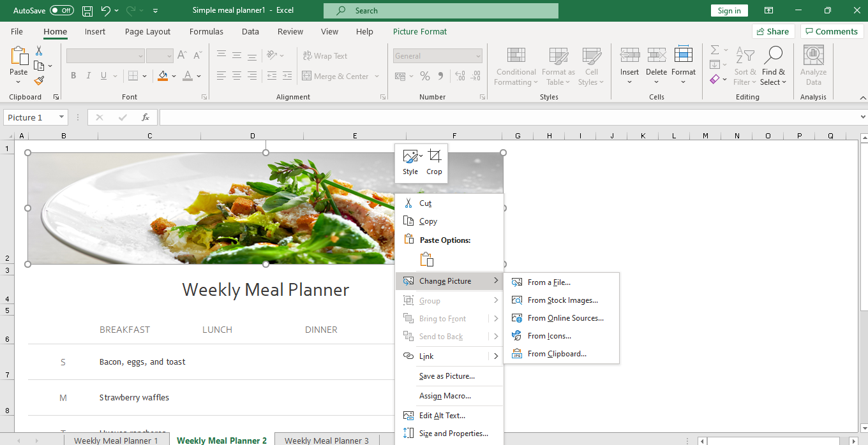Switch to the Picture Format ribbon tab
Image resolution: width=868 pixels, height=445 pixels.
419,31
